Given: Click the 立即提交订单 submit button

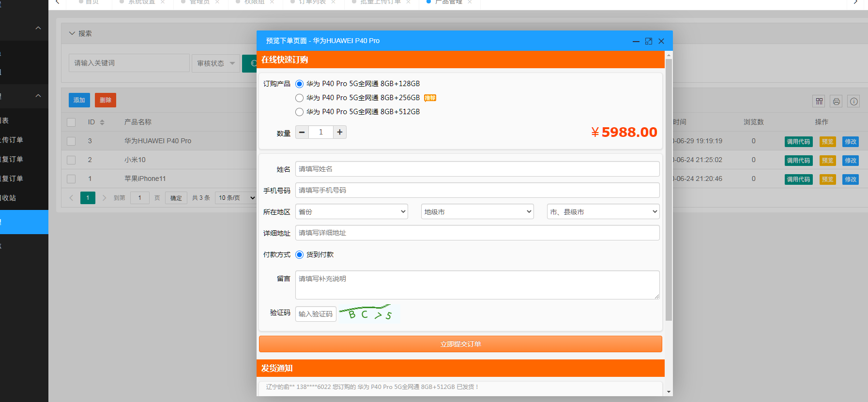Looking at the screenshot, I should click(460, 344).
